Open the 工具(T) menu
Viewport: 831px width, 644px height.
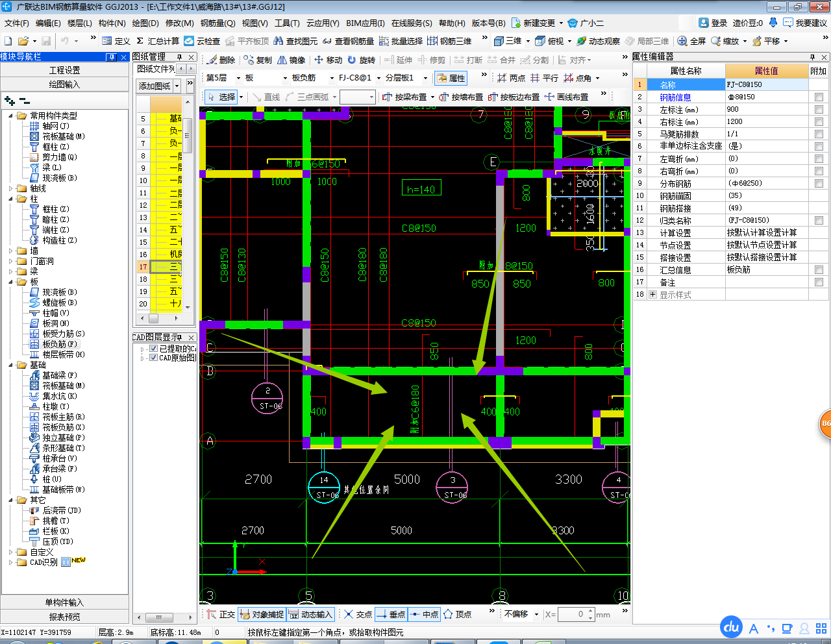coord(287,23)
